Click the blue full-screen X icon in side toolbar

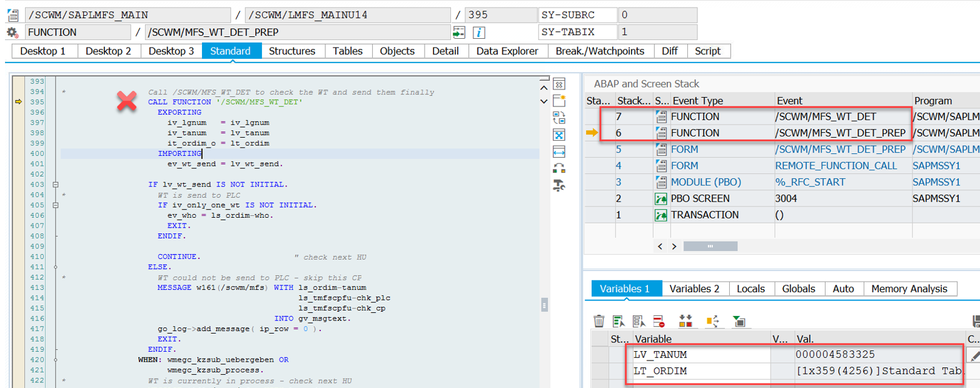pyautogui.click(x=560, y=134)
